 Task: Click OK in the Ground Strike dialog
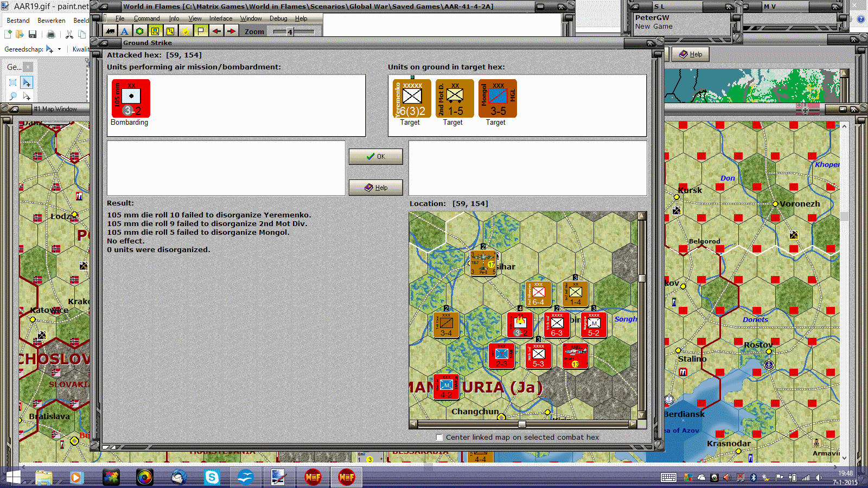point(375,157)
